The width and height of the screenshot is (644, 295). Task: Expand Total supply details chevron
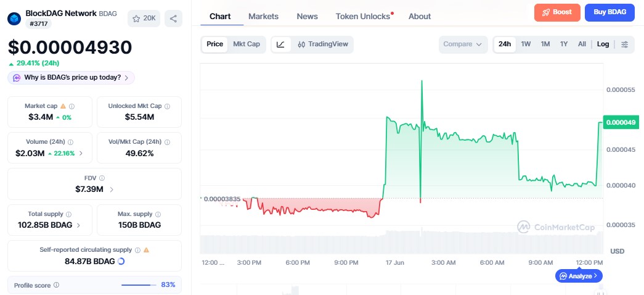pyautogui.click(x=78, y=225)
